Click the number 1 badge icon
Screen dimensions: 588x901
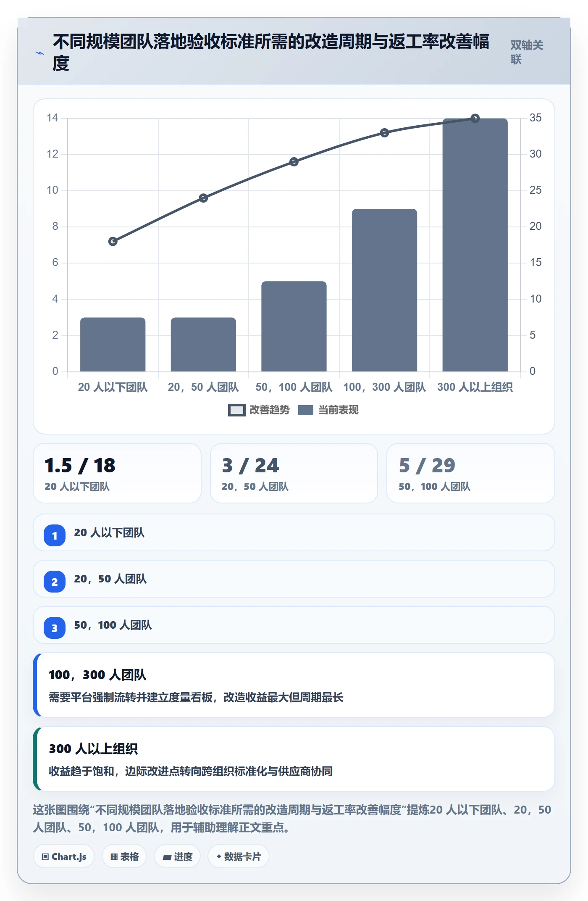pyautogui.click(x=55, y=535)
